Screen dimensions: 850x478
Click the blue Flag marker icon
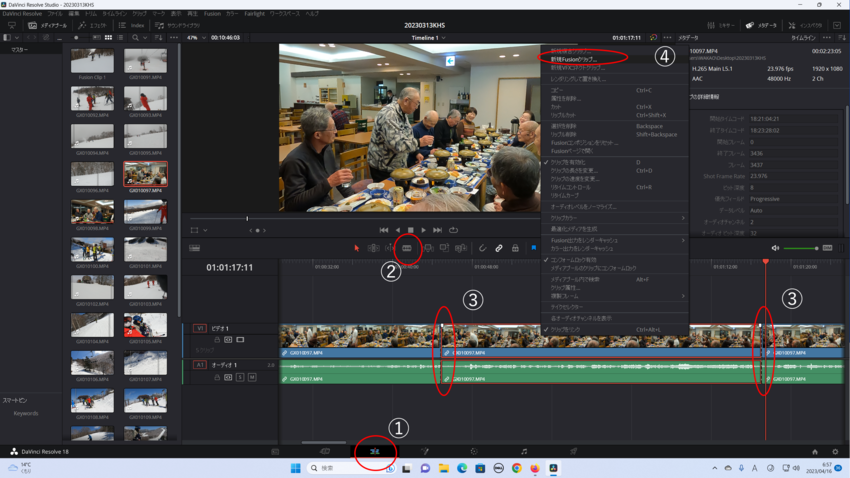click(x=533, y=248)
